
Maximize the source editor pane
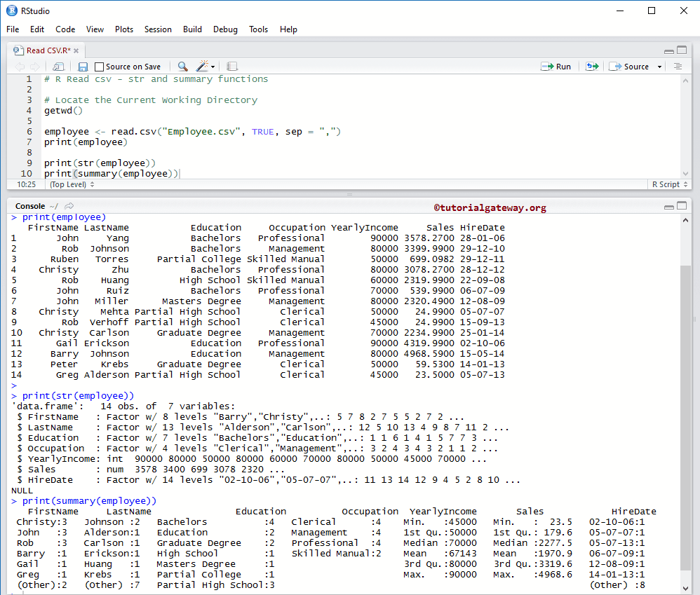pos(682,51)
